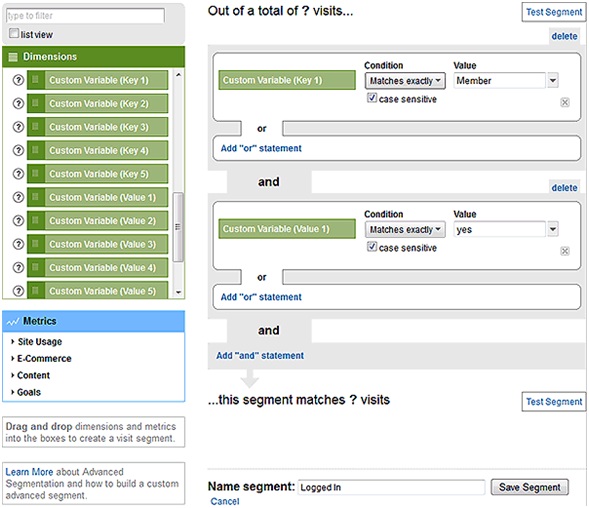Click the top Test Segment button

coord(554,12)
